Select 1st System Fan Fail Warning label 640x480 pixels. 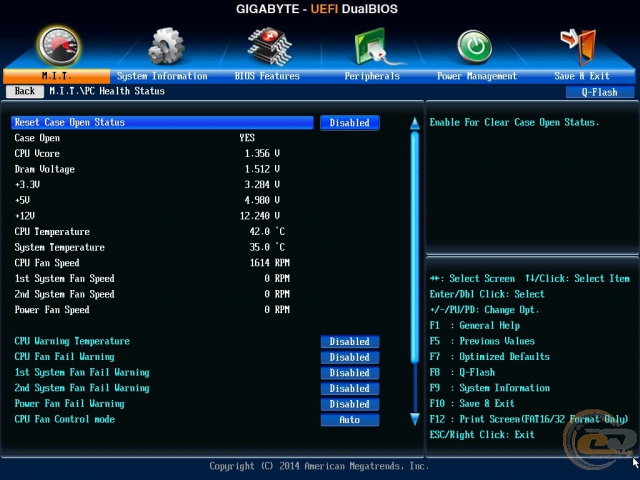pyautogui.click(x=82, y=372)
